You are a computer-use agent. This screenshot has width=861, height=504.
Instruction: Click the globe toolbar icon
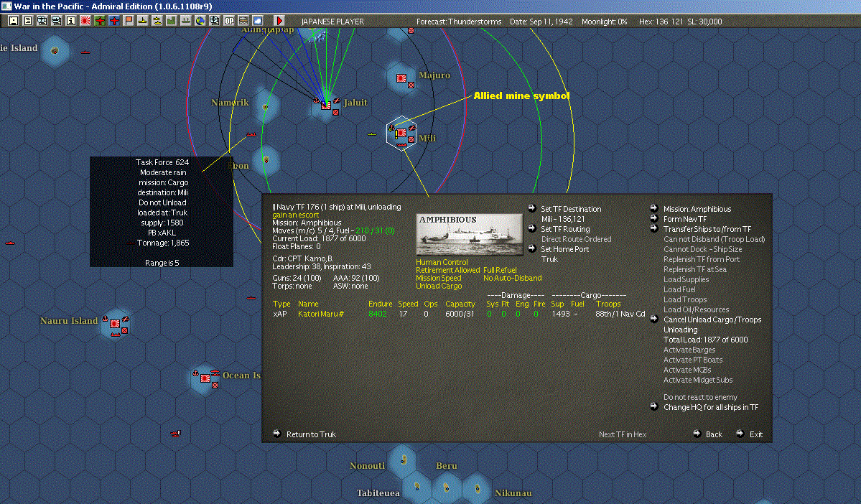point(200,21)
